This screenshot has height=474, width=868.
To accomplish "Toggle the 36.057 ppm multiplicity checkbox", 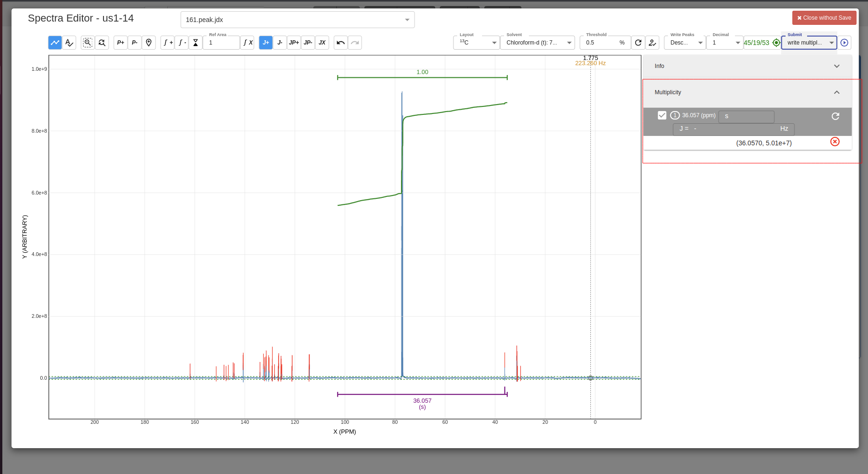I will (x=662, y=115).
